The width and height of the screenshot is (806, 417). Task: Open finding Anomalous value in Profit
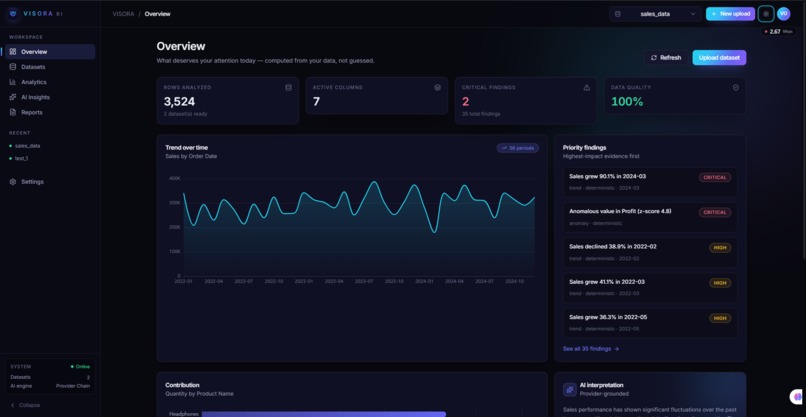[x=650, y=217]
